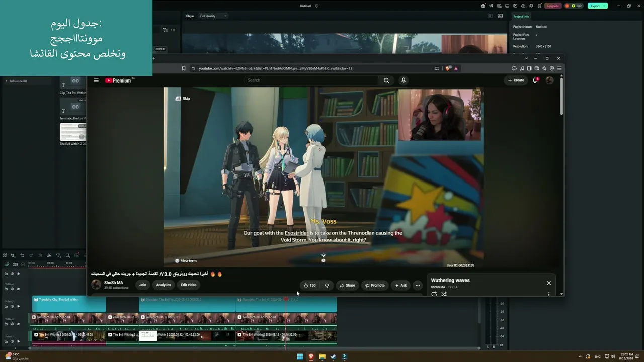Screen dimensions: 644x362
Task: Open the playlist options three-dot menu
Action: pyautogui.click(x=549, y=294)
